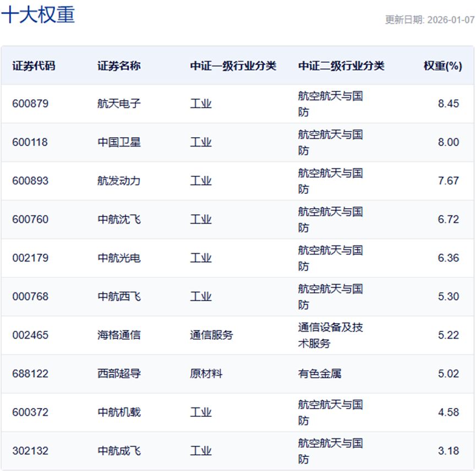Select the 通信服务 industry cell
The width and height of the screenshot is (476, 473).
coord(211,335)
